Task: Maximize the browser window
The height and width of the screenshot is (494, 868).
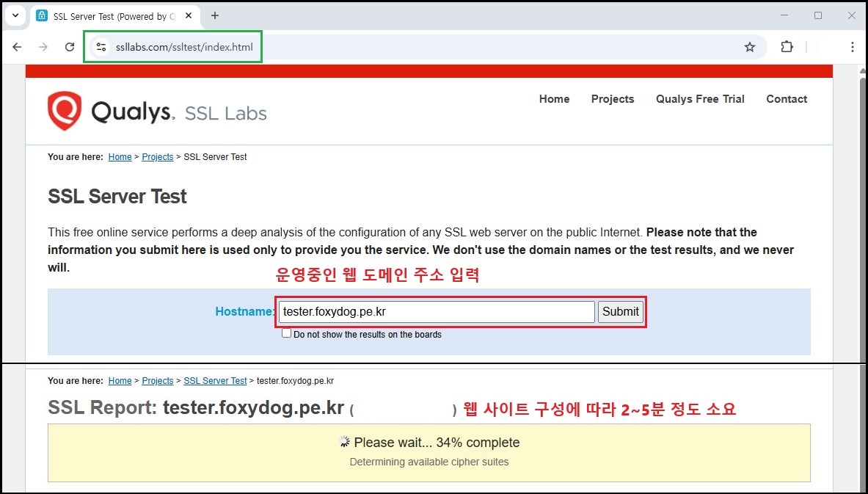Action: 818,15
